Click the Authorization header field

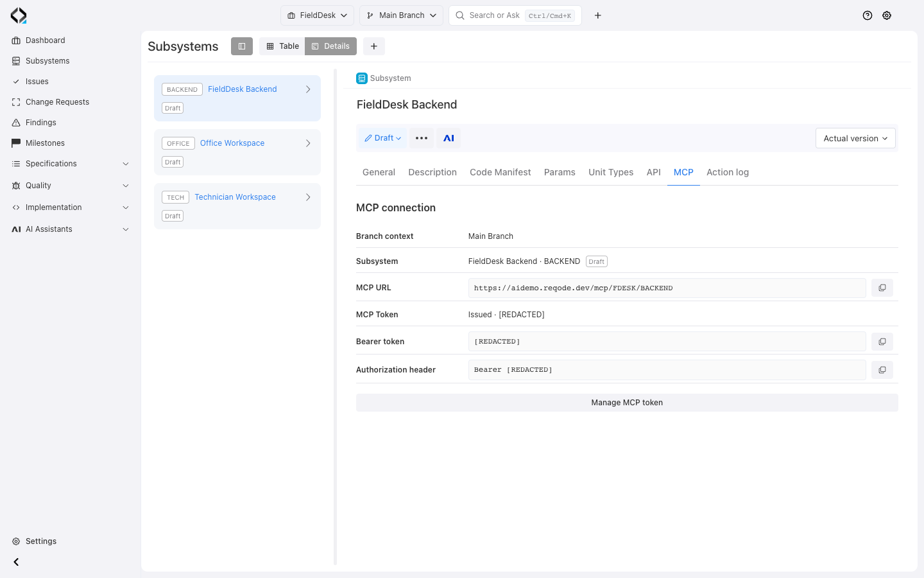point(667,370)
